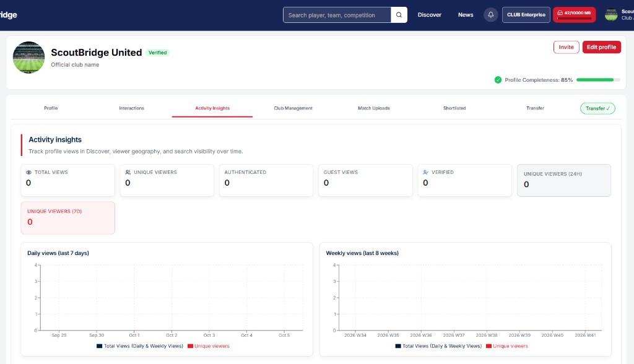
Task: Click the ScoutBridge United club logo image
Action: pos(28,58)
